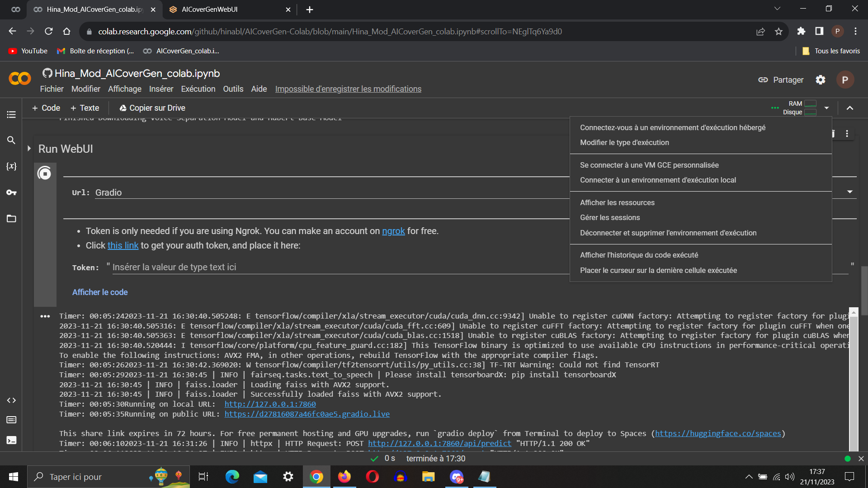Open the Chrome tab search dropdown

[x=777, y=9]
